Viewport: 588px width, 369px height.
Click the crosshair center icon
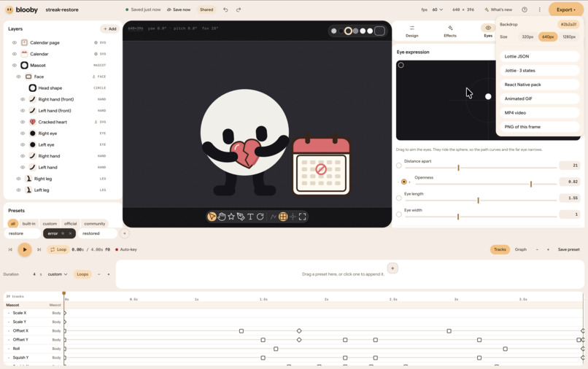tap(293, 217)
